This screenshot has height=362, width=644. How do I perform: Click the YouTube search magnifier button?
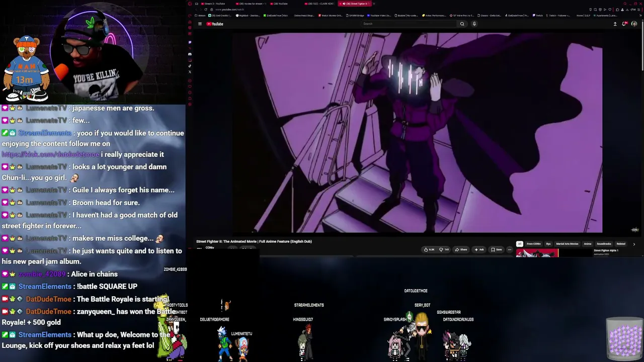pyautogui.click(x=462, y=24)
